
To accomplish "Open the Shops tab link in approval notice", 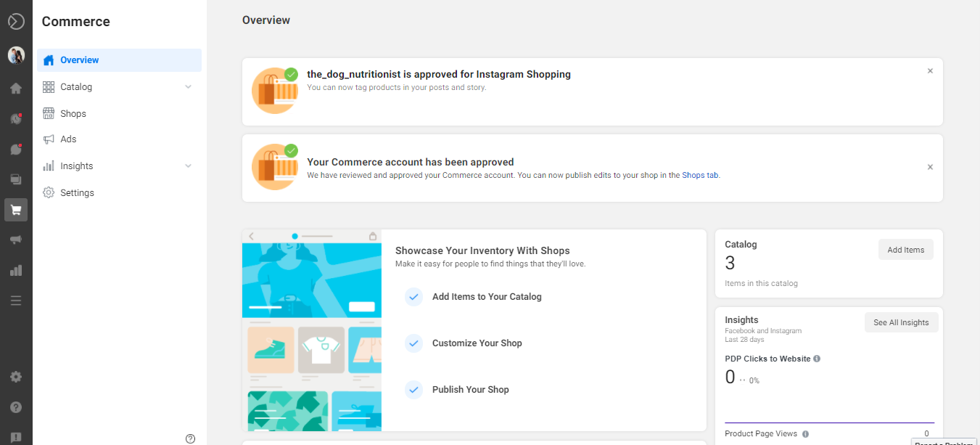I will coord(700,175).
